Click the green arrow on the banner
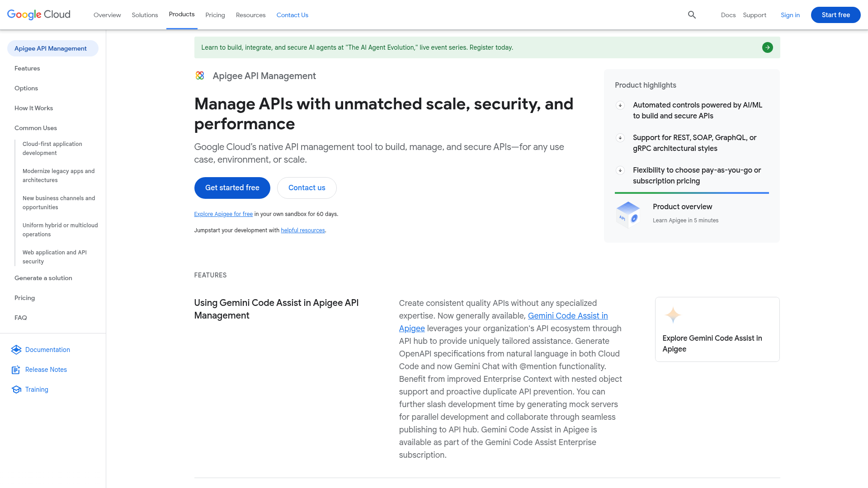Viewport: 868px width, 488px height. pos(767,47)
